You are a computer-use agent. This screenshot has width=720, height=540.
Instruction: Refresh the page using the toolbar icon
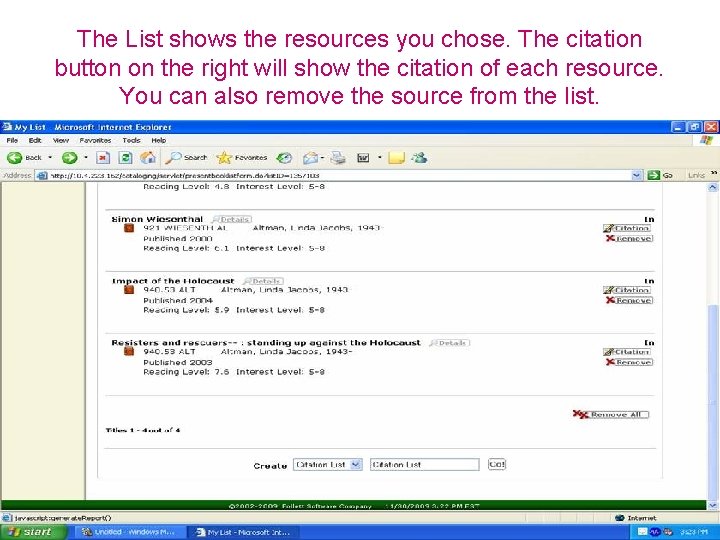click(125, 158)
